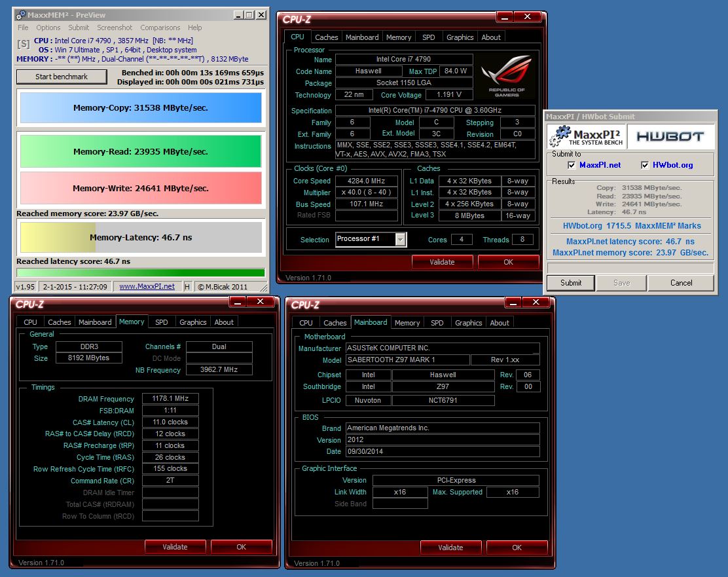This screenshot has height=577, width=728.
Task: Click the H button in MaxxMEM status bar
Action: click(x=187, y=287)
